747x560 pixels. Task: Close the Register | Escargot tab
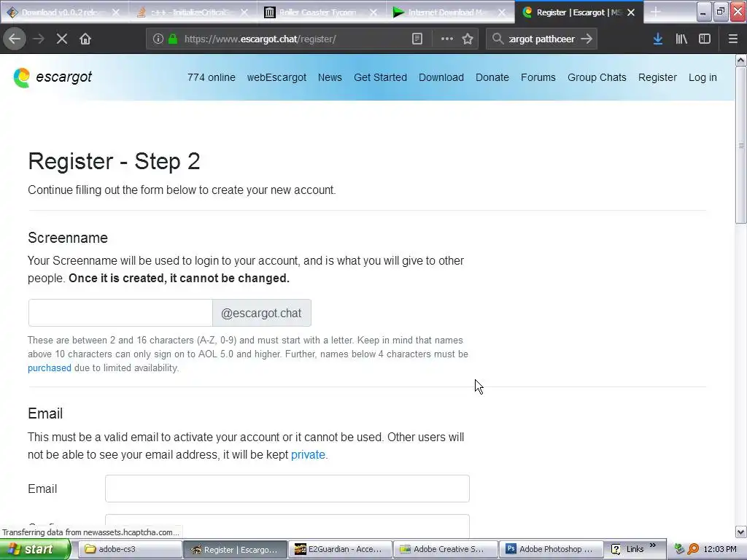pos(631,12)
